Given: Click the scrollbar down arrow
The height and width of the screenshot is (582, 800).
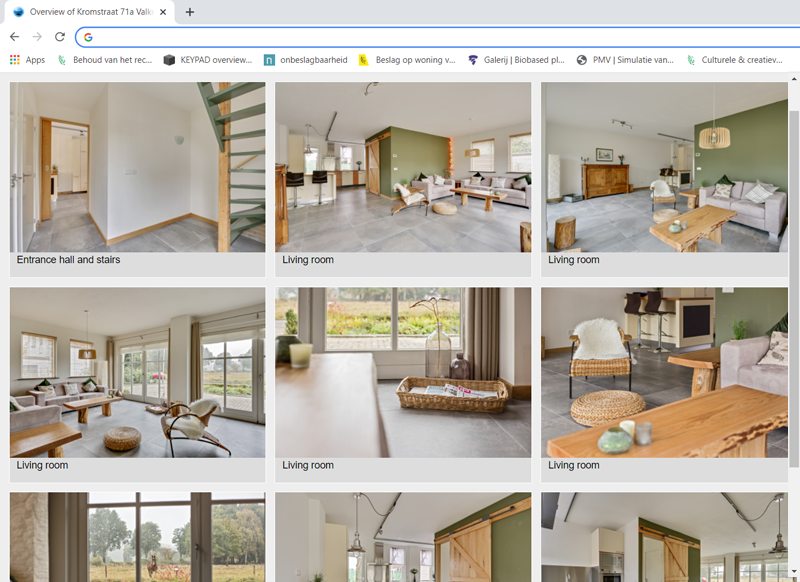Looking at the screenshot, I should [794, 572].
